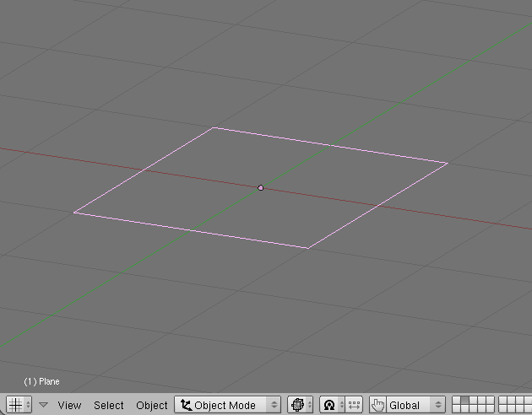Toggle layer 13 in the bottom row
The height and width of the screenshot is (415, 532).
coord(473,408)
